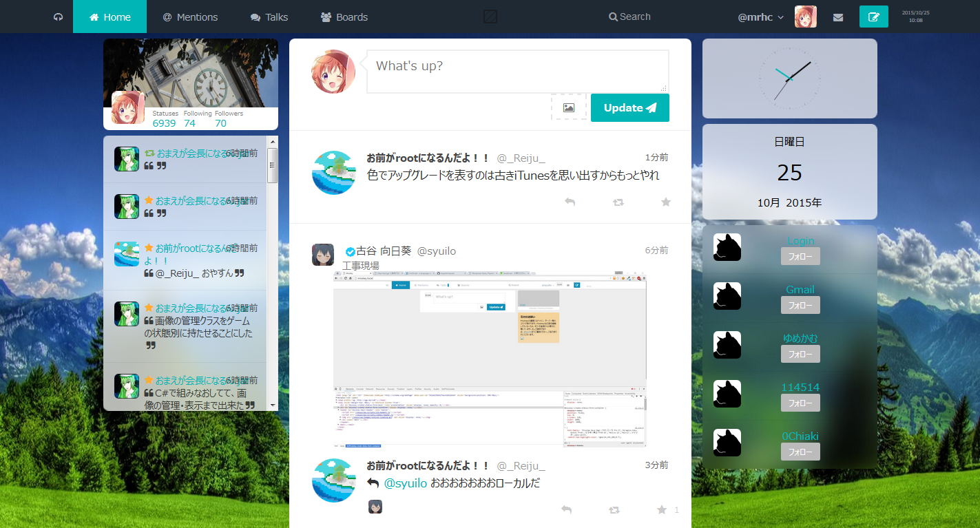Switch to the Mentions tab
This screenshot has height=528, width=980.
click(x=190, y=17)
